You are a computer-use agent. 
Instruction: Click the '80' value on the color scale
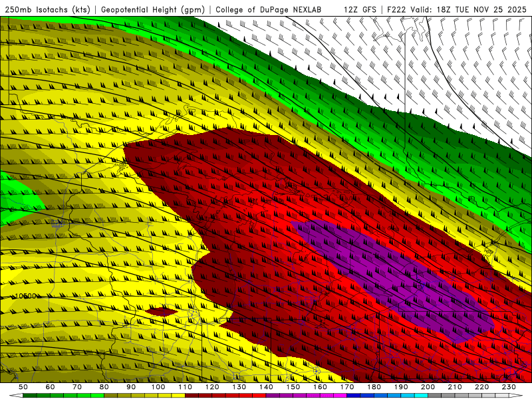coord(104,387)
